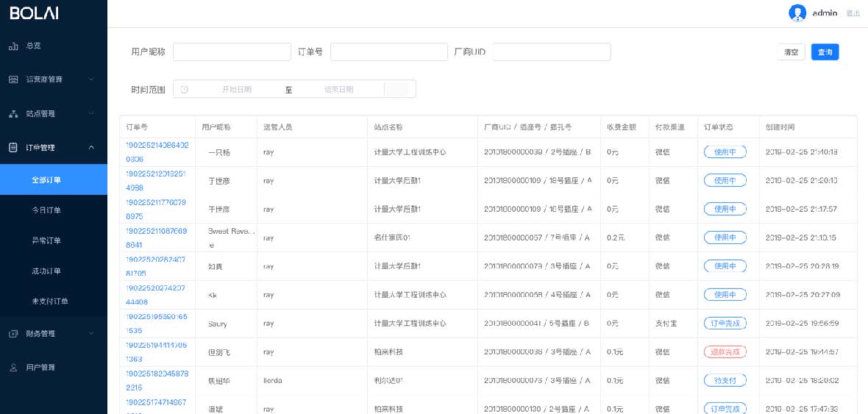The image size is (868, 414).
Task: Click the clock icon in date range
Action: tap(185, 89)
